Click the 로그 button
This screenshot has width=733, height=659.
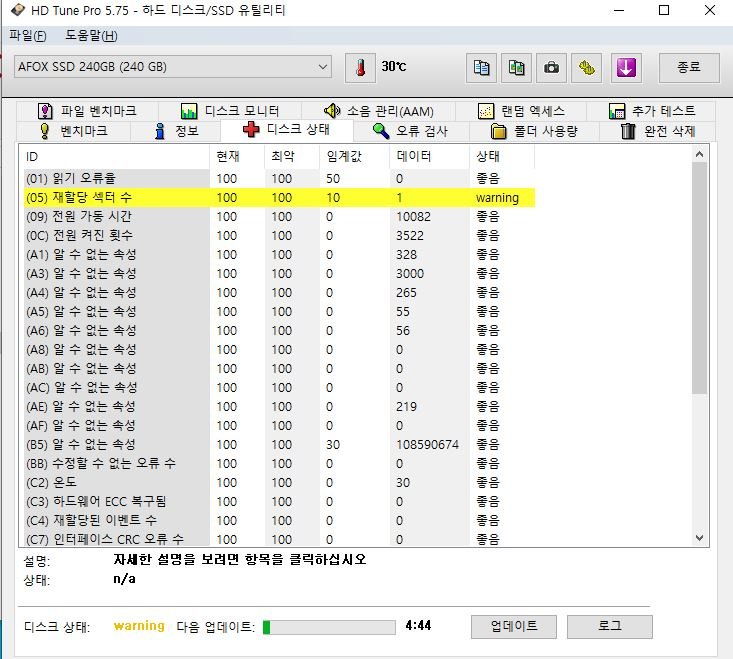pyautogui.click(x=609, y=626)
